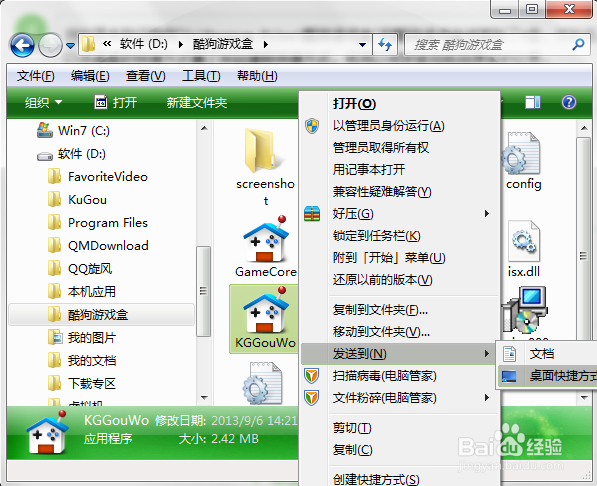Click file list scroll up arrow
This screenshot has height=486, width=597.
coord(583,128)
